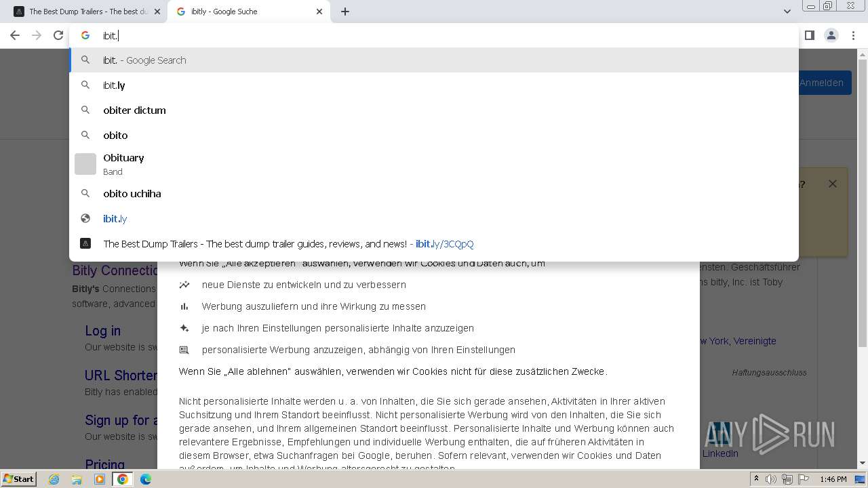Click the Show desktop taskbar icon
The height and width of the screenshot is (488, 868).
[x=860, y=479]
